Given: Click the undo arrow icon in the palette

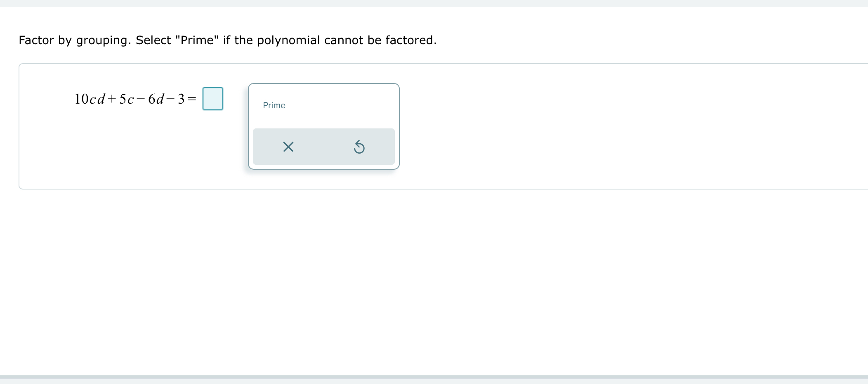Looking at the screenshot, I should [360, 147].
